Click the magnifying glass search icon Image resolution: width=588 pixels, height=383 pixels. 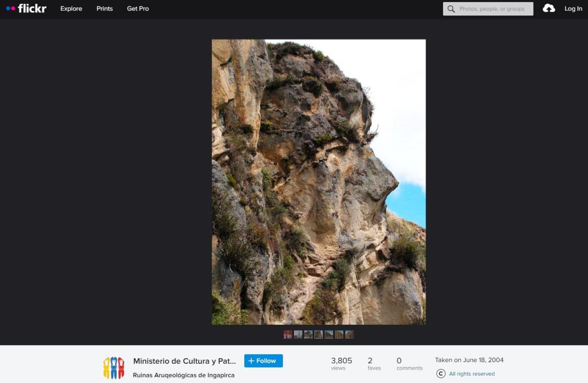click(x=451, y=9)
